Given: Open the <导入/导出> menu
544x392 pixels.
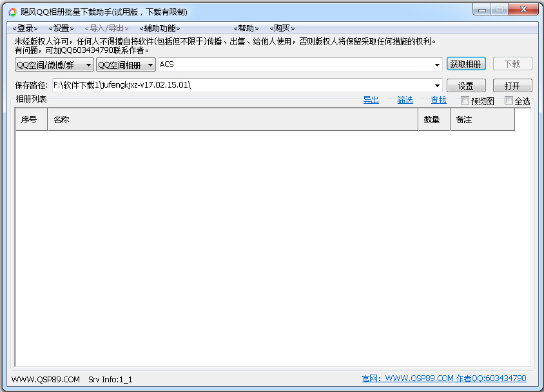Looking at the screenshot, I should (x=106, y=28).
